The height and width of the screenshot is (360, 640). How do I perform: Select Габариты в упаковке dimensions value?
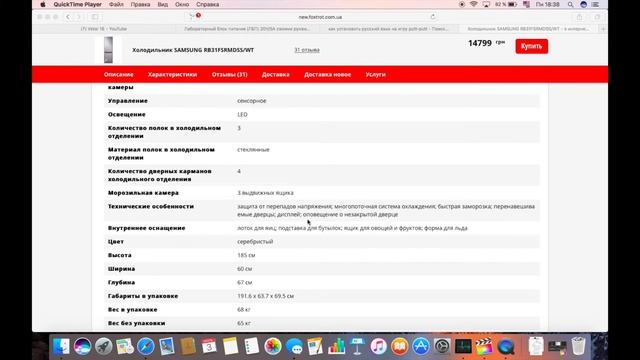coord(266,296)
